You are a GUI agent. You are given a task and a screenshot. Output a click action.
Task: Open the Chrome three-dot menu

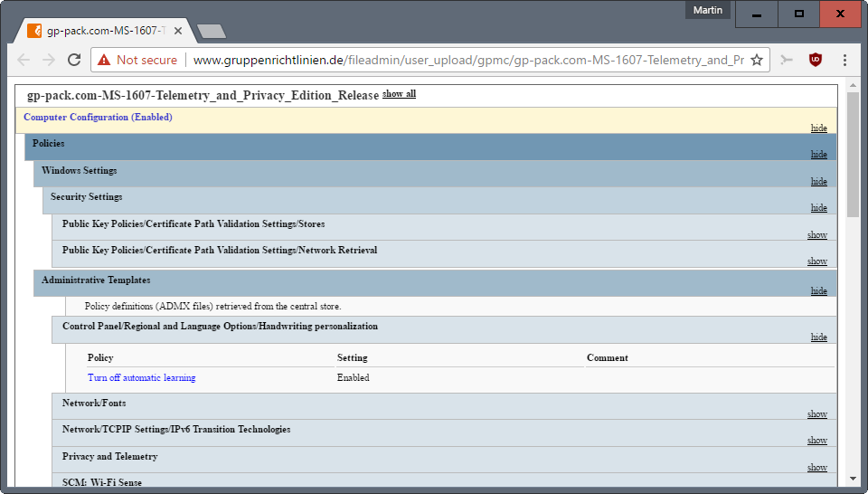pos(844,60)
